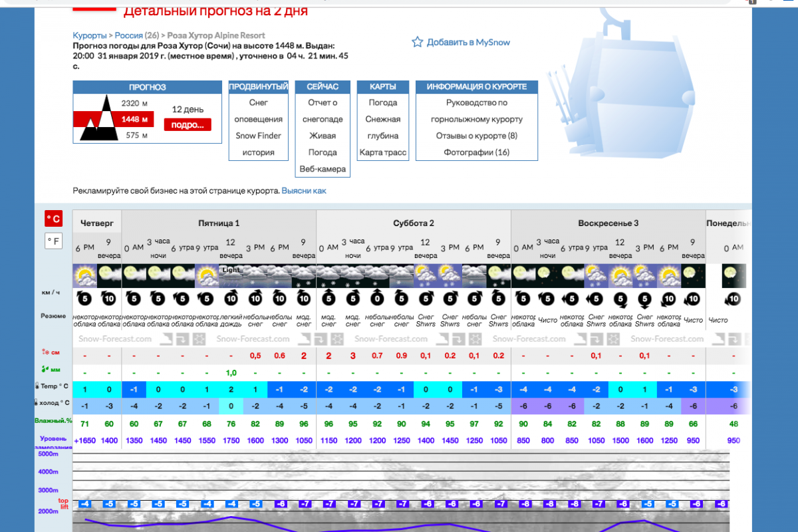Click the Sunday 9 вечера clear night icon
Screen dimensions: 798x532
tap(693, 275)
